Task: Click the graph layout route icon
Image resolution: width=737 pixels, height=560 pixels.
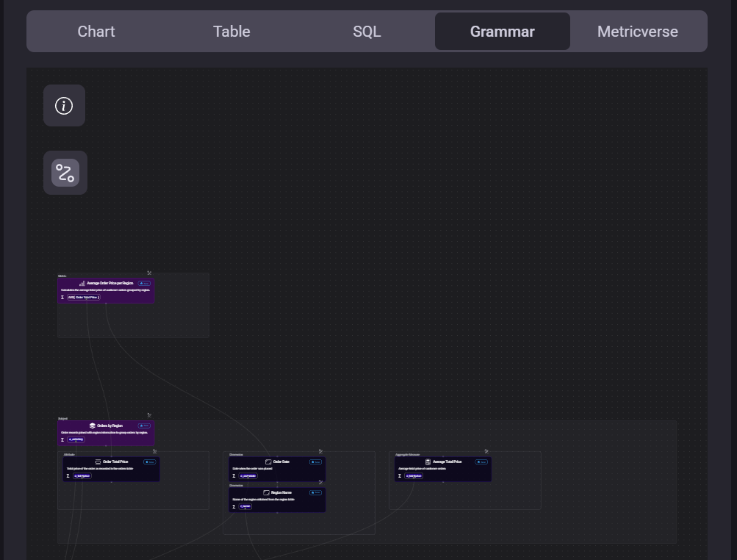Action: (x=65, y=173)
